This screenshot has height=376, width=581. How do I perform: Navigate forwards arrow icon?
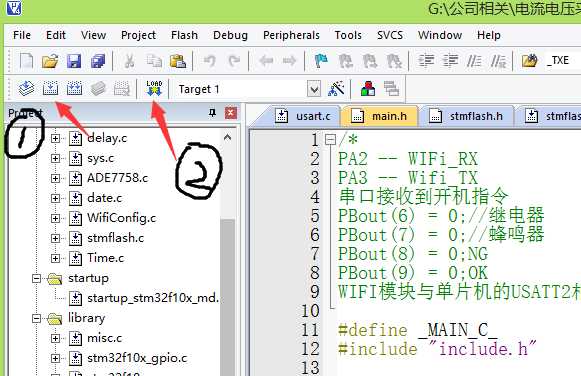(289, 61)
